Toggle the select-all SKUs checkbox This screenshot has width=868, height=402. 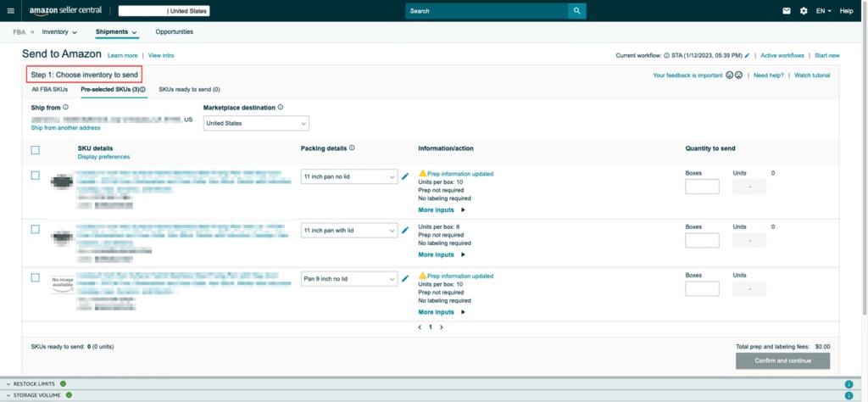click(x=35, y=150)
